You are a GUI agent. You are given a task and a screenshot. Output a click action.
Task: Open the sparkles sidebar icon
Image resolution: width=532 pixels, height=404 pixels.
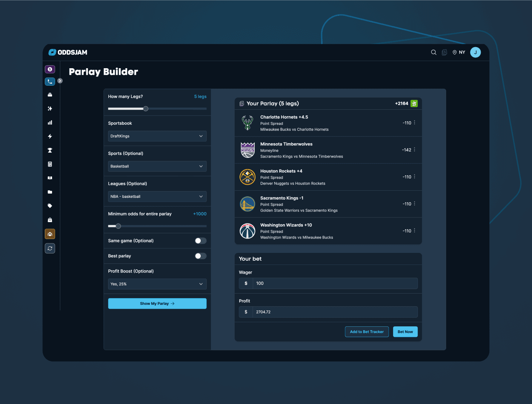tap(50, 109)
